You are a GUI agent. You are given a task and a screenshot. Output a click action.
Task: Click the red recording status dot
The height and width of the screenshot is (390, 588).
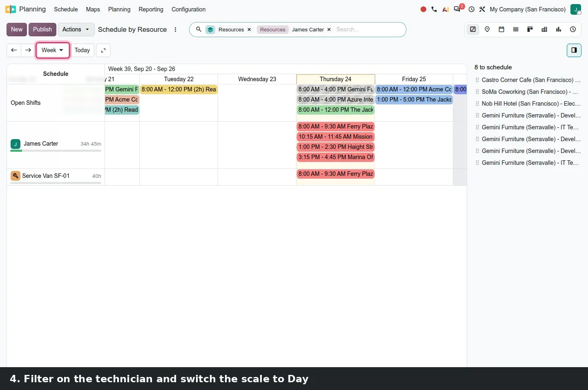tap(423, 9)
